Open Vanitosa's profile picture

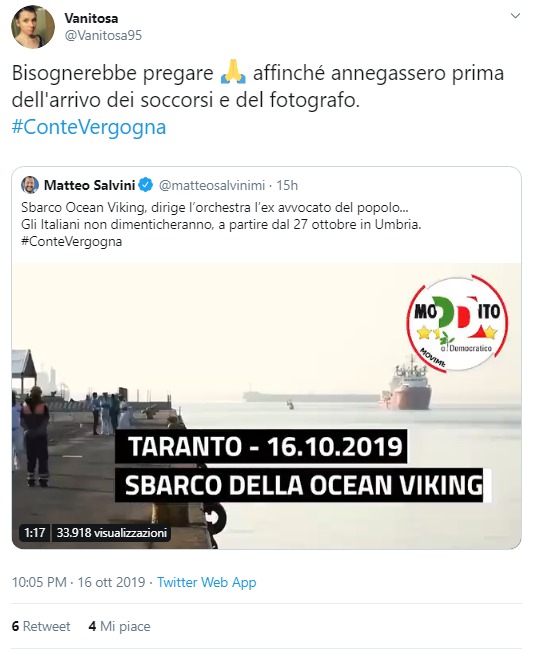click(33, 27)
